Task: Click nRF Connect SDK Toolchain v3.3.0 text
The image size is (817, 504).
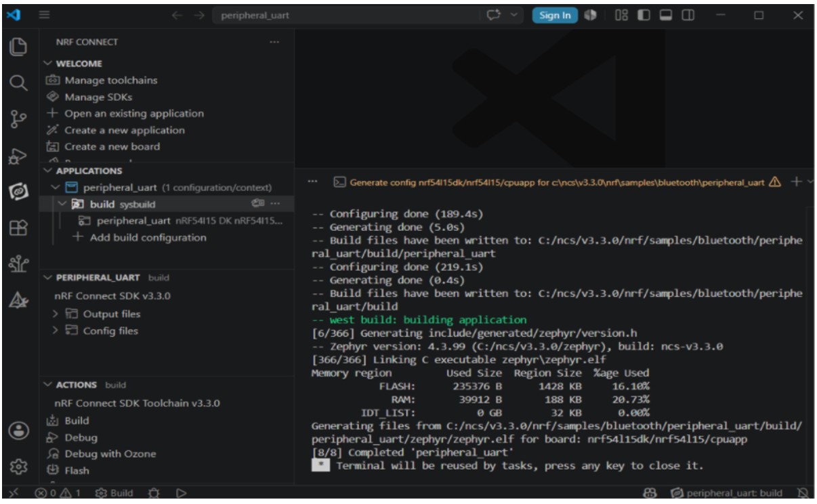Action: click(x=137, y=403)
